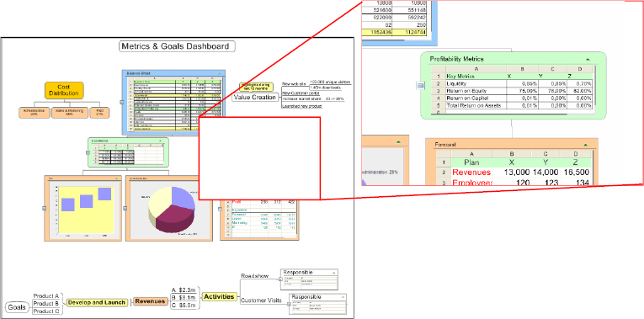Select the Product A subtopic
Viewport: 644px width, 319px height.
46,295
